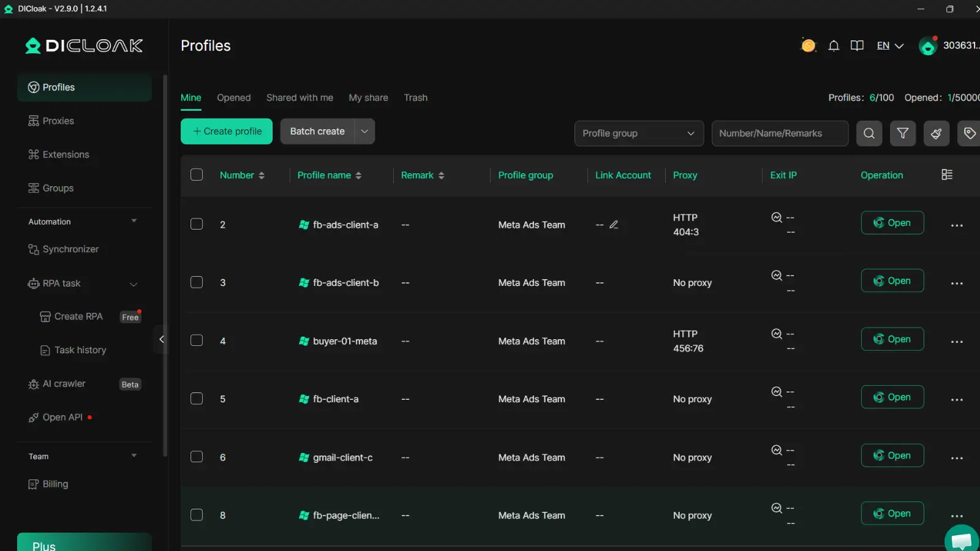This screenshot has height=551, width=980.
Task: Click the Plus plan upgrade banner
Action: click(85, 542)
